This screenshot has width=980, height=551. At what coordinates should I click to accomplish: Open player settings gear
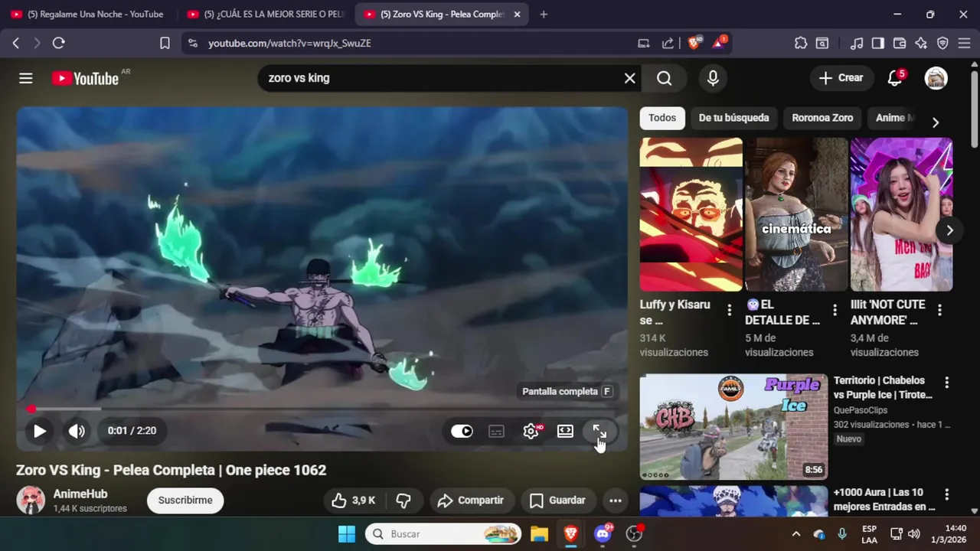tap(531, 432)
